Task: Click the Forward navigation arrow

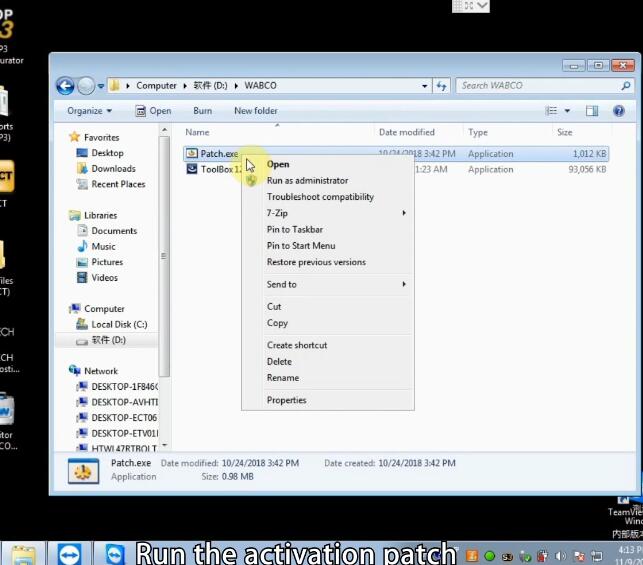Action: tap(86, 86)
